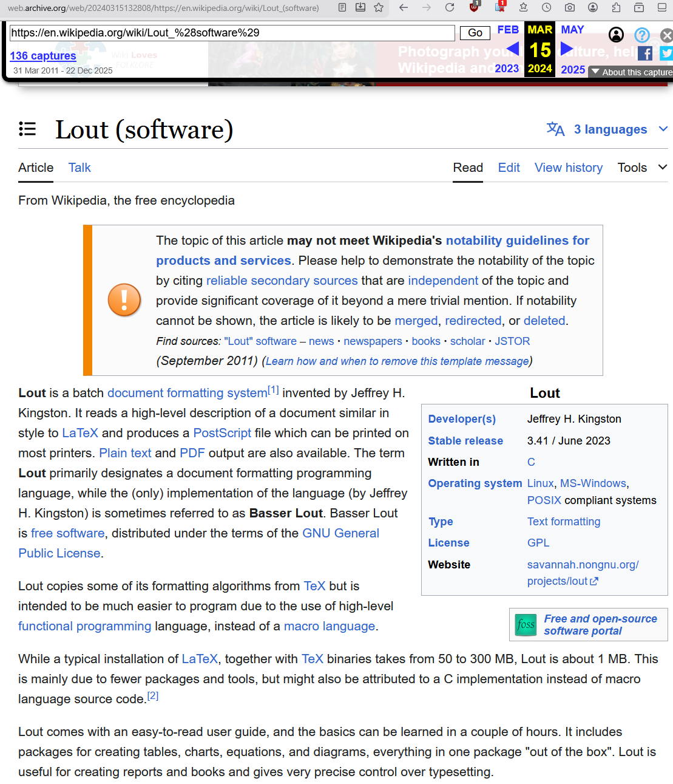Follow the merged link
The width and height of the screenshot is (673, 784).
click(x=416, y=321)
